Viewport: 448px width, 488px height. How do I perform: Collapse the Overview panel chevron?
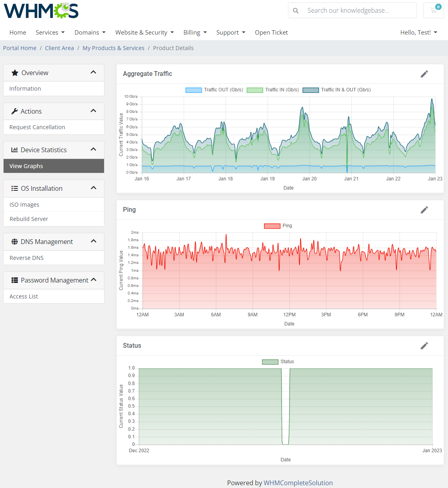[93, 72]
